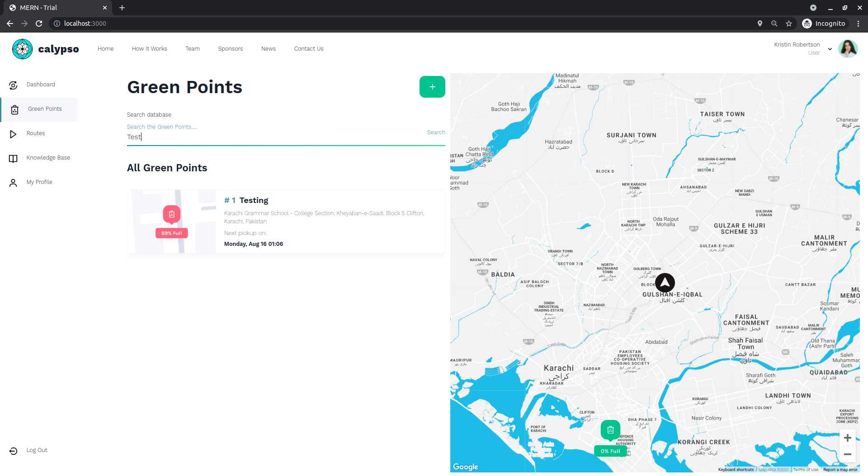Zoom out on the map
This screenshot has height=476, width=868.
click(848, 454)
